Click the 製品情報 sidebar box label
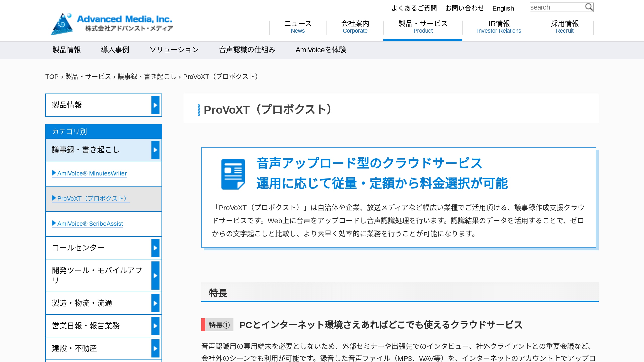 (67, 105)
